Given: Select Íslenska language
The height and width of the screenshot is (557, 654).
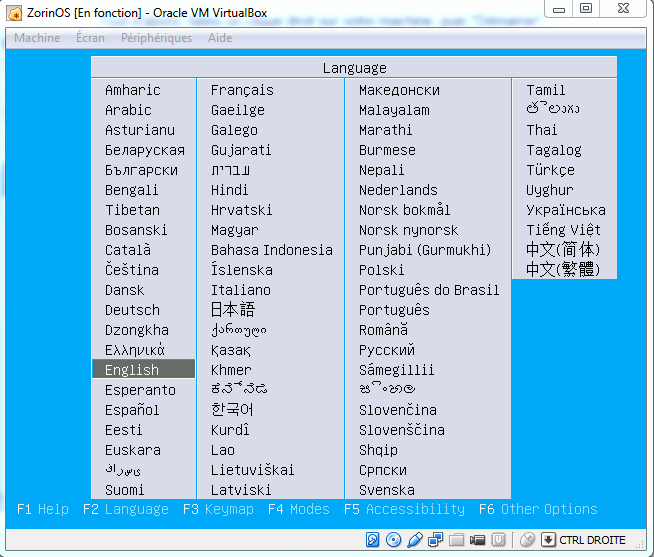Looking at the screenshot, I should point(241,270).
